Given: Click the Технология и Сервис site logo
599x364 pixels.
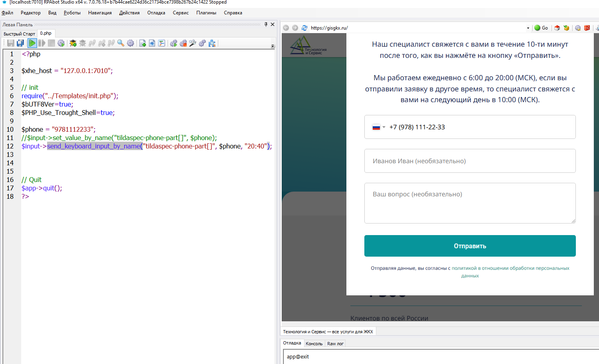Looking at the screenshot, I should (308, 45).
